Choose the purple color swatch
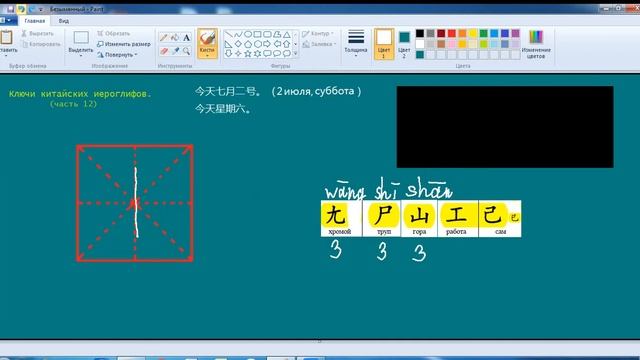The width and height of the screenshot is (640, 360). 516,33
